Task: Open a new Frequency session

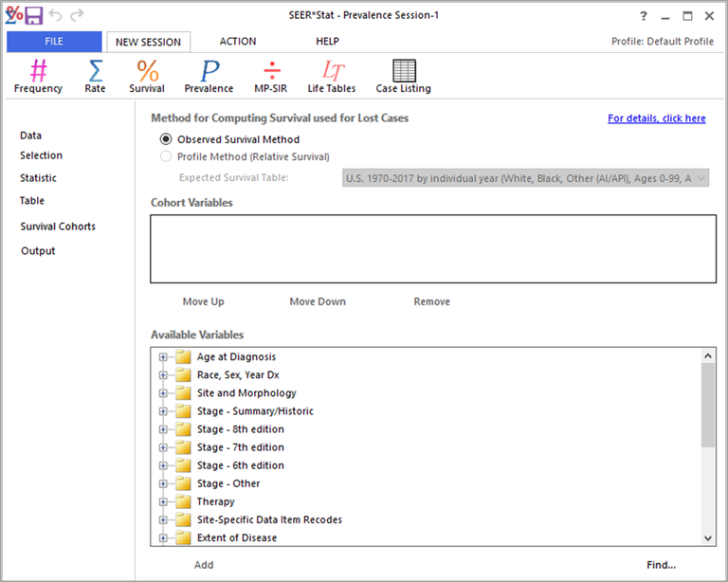Action: (x=38, y=76)
